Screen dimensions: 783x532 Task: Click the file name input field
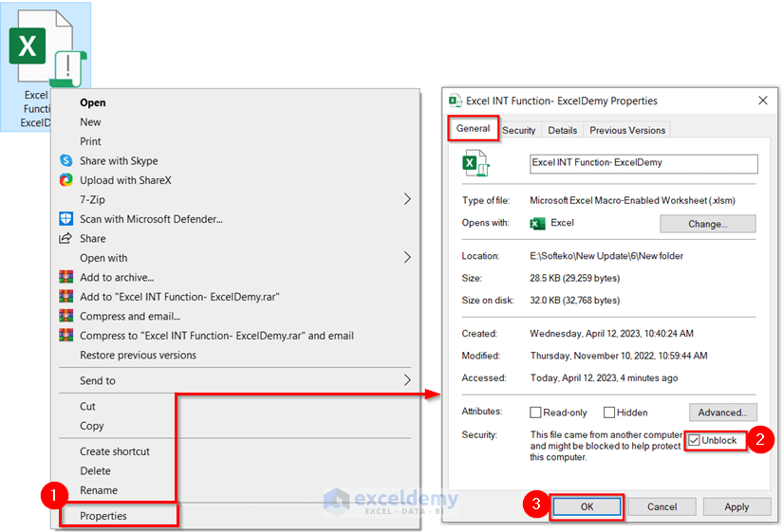(x=643, y=164)
